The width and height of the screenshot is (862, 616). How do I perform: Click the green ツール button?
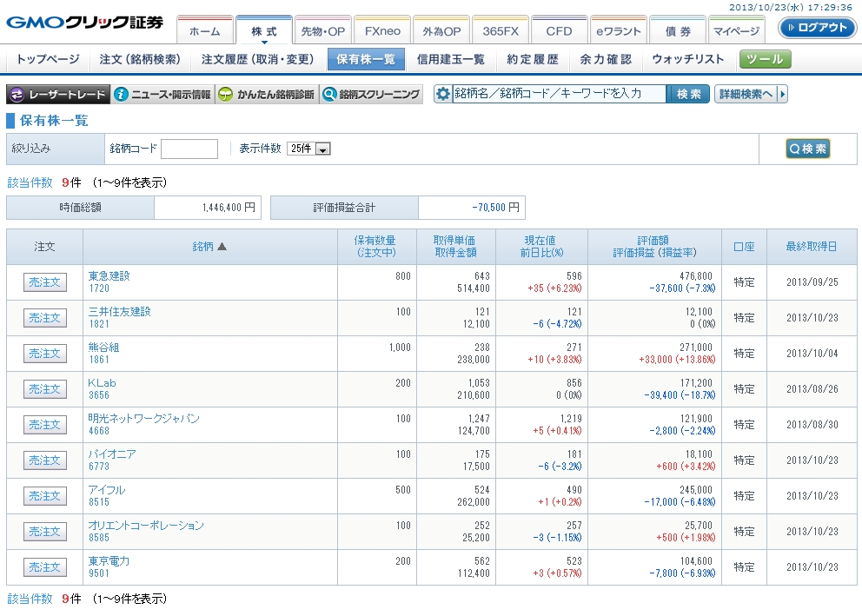click(x=766, y=59)
